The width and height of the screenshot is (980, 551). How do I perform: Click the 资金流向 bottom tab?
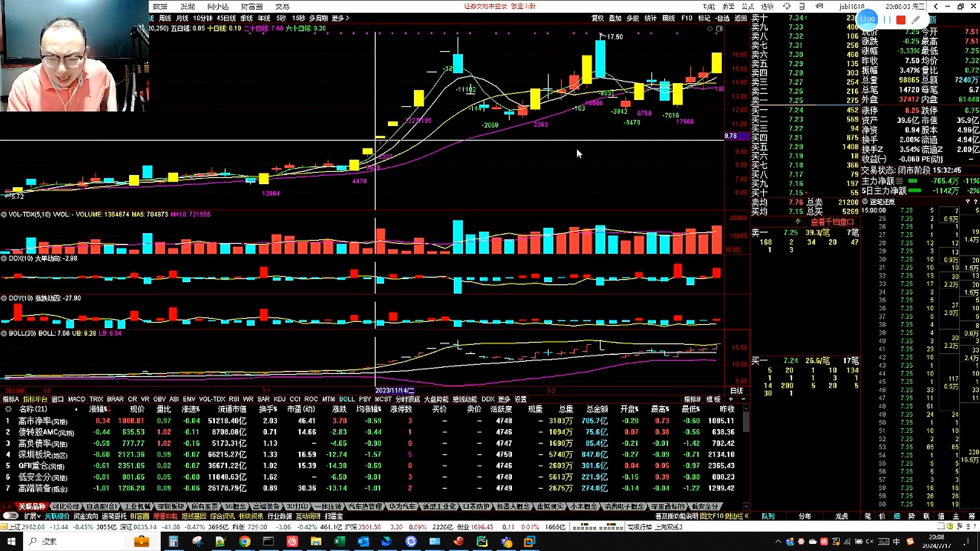[86, 516]
